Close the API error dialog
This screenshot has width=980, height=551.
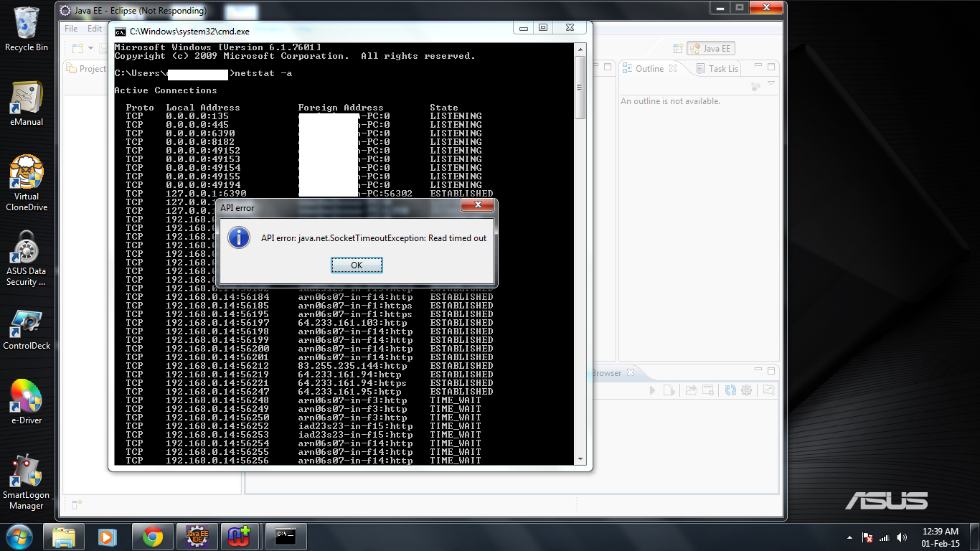pos(476,206)
